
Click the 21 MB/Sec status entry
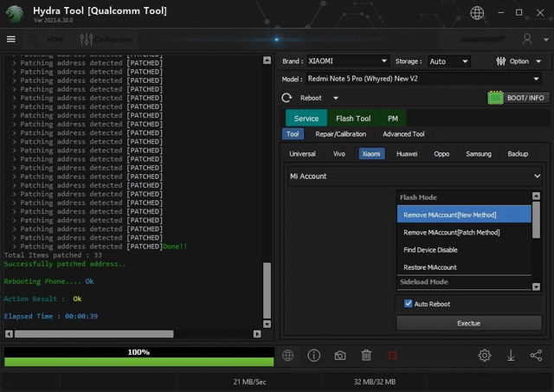(249, 382)
